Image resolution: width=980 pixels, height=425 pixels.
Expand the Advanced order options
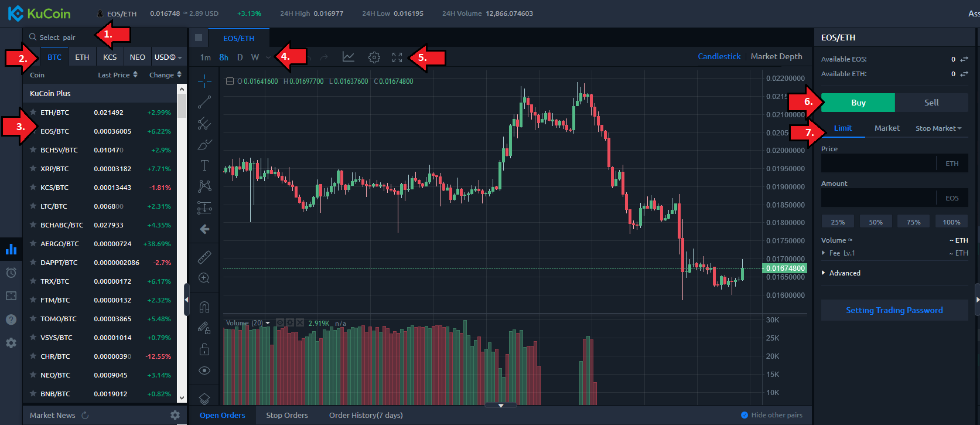(x=841, y=273)
